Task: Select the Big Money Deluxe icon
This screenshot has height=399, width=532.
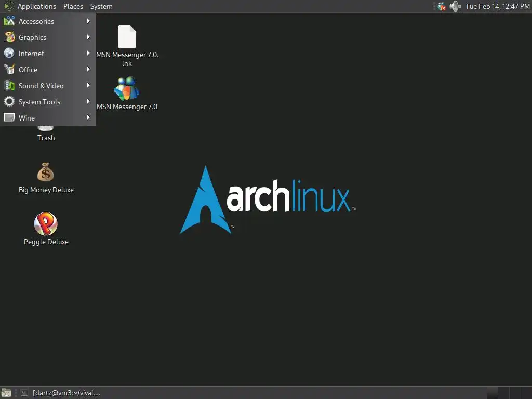Action: click(46, 172)
